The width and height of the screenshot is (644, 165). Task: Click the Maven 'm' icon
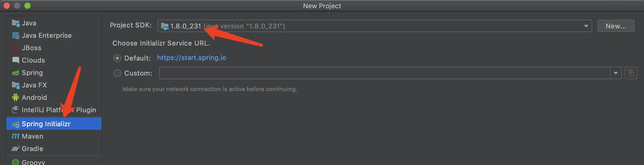pyautogui.click(x=16, y=136)
